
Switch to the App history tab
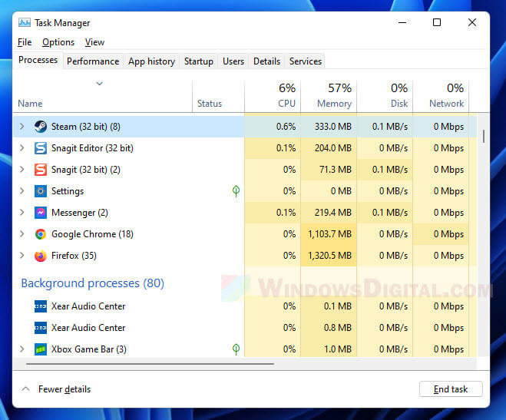click(151, 61)
